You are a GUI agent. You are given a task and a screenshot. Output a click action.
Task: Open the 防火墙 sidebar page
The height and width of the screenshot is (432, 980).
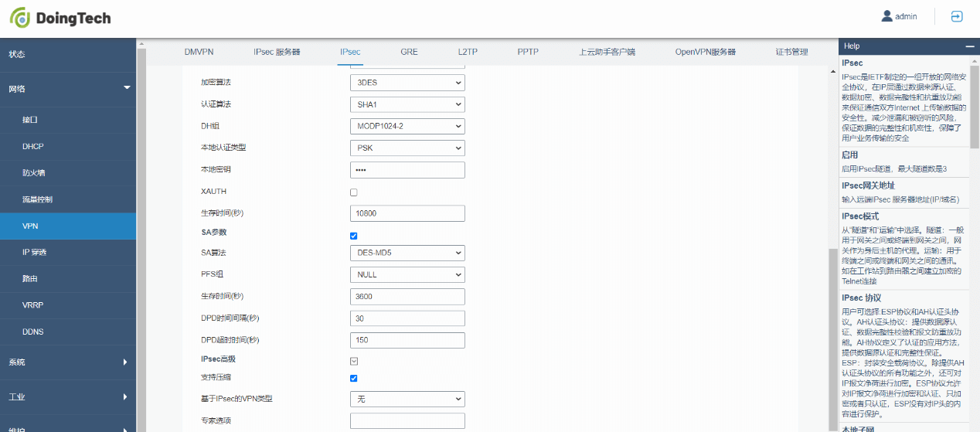(33, 173)
